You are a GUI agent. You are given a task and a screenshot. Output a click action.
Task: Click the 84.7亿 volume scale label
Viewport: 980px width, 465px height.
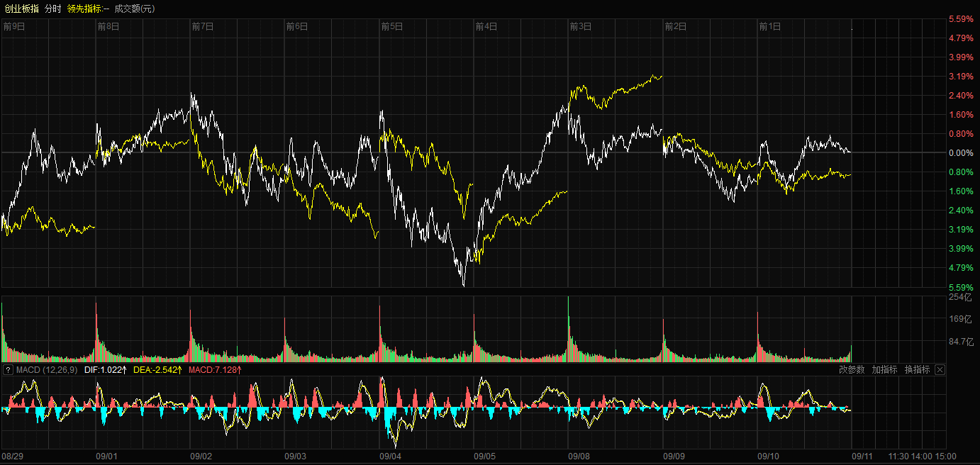[x=961, y=342]
